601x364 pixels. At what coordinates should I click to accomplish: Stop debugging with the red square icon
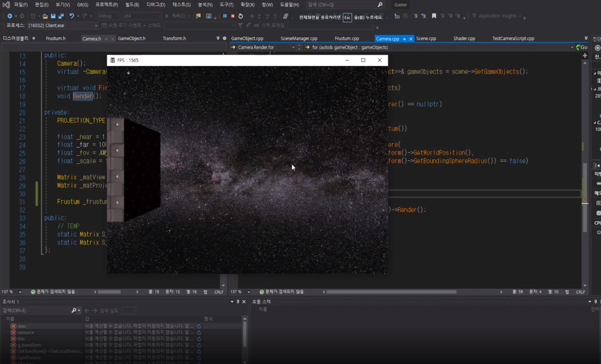point(232,16)
